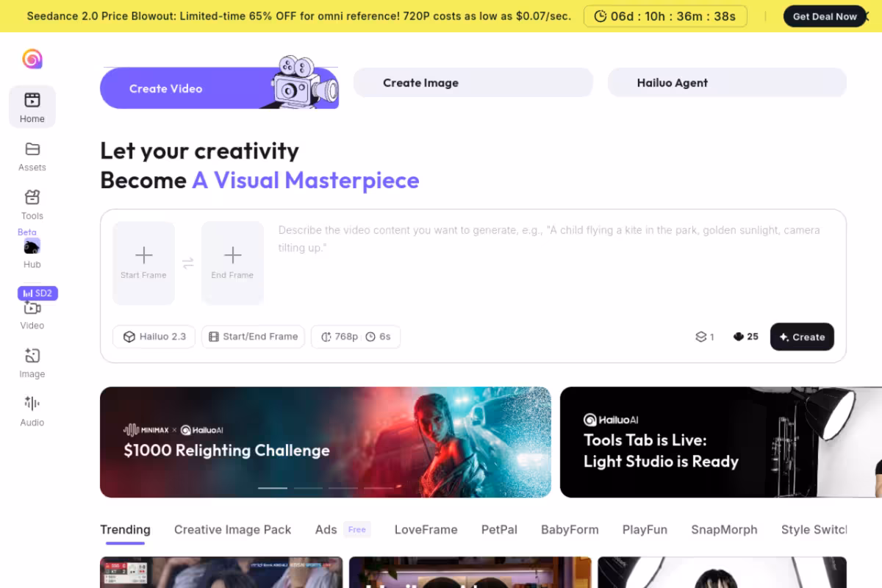Open the Audio sidebar section

(32, 412)
